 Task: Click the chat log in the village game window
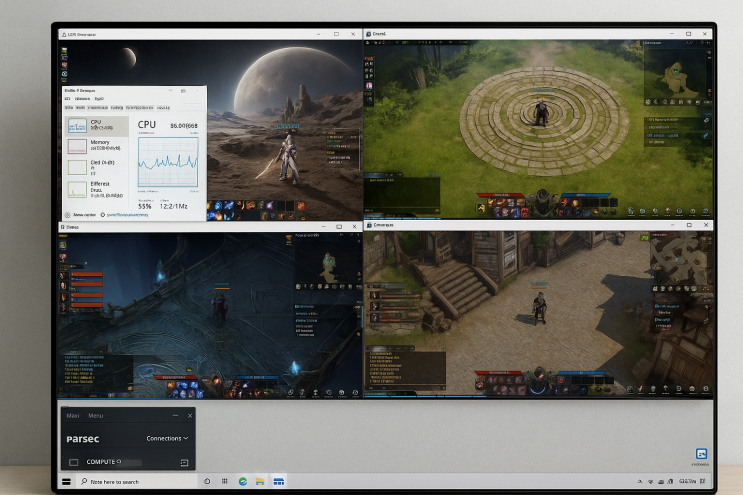coord(405,368)
